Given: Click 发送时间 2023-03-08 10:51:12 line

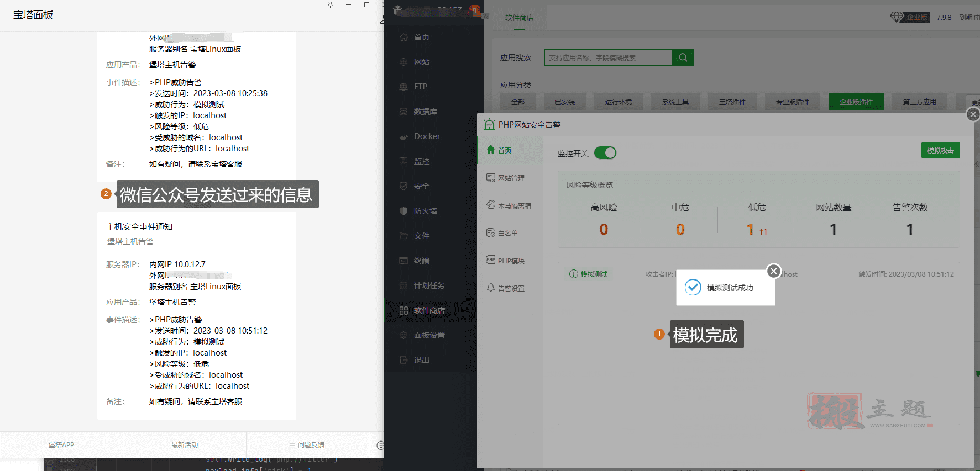Looking at the screenshot, I should [208, 331].
